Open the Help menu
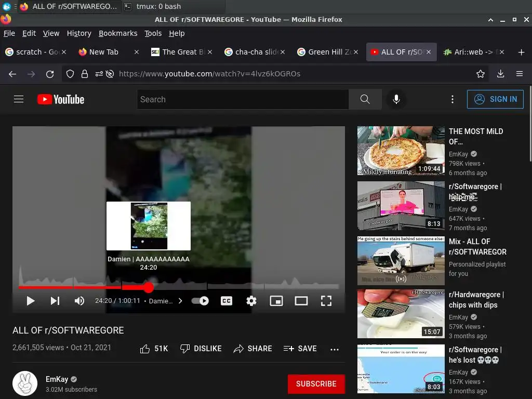The width and height of the screenshot is (532, 399). (177, 33)
